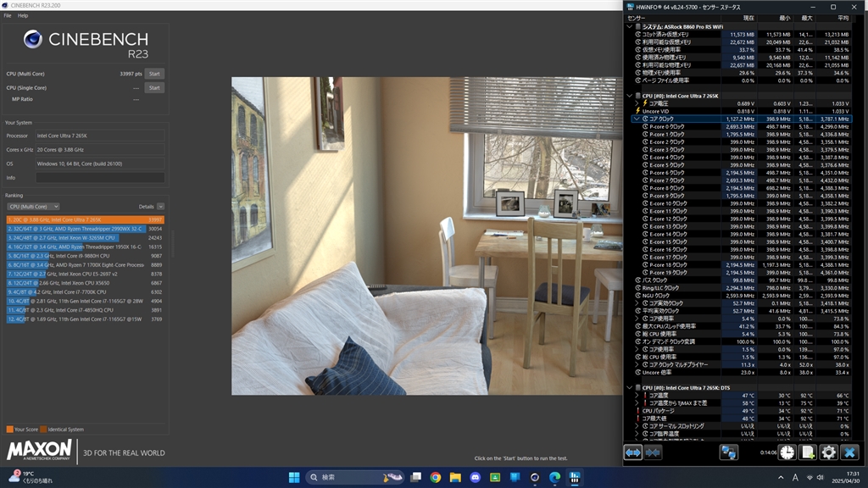Open the weather widget showing 19°C
This screenshot has height=488, width=868.
point(31,477)
